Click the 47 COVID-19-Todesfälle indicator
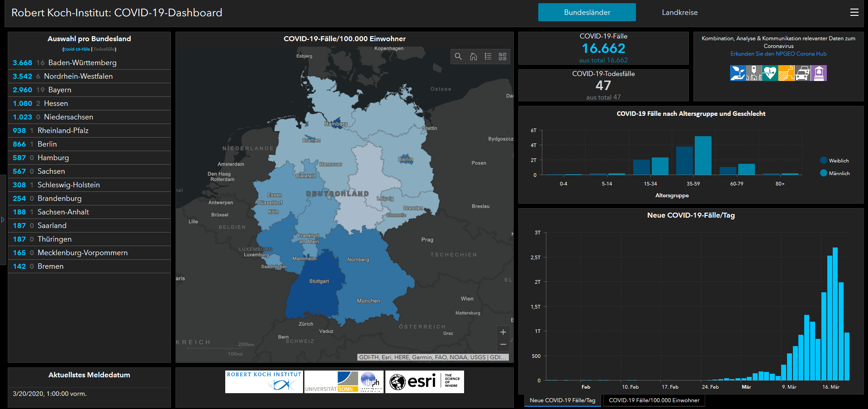Viewport: 868px width, 409px height. pos(603,86)
